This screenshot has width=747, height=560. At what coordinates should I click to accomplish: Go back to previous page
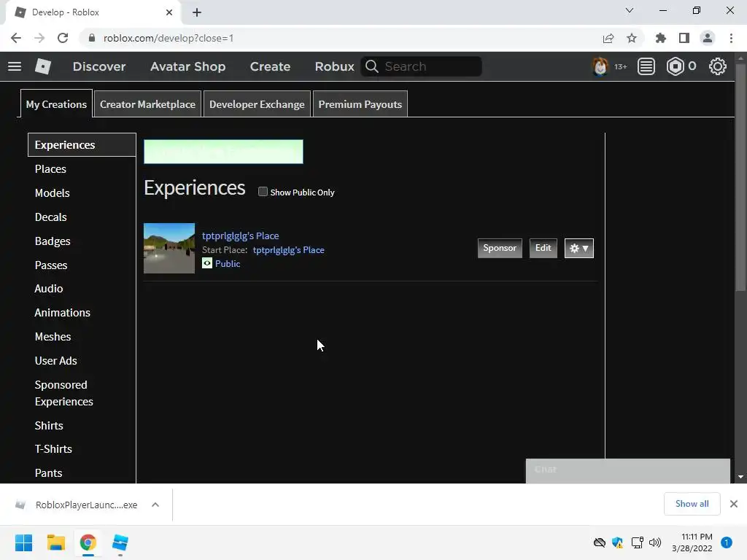16,38
